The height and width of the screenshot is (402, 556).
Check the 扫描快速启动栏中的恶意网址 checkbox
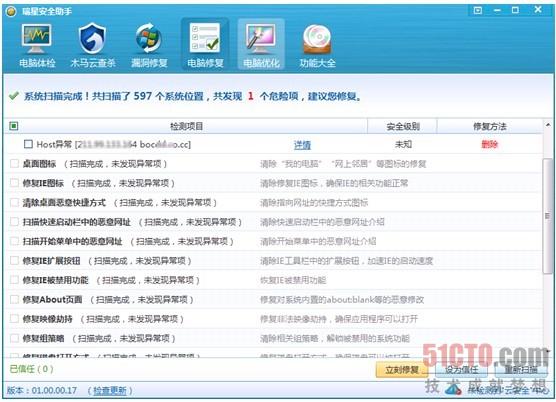(15, 222)
